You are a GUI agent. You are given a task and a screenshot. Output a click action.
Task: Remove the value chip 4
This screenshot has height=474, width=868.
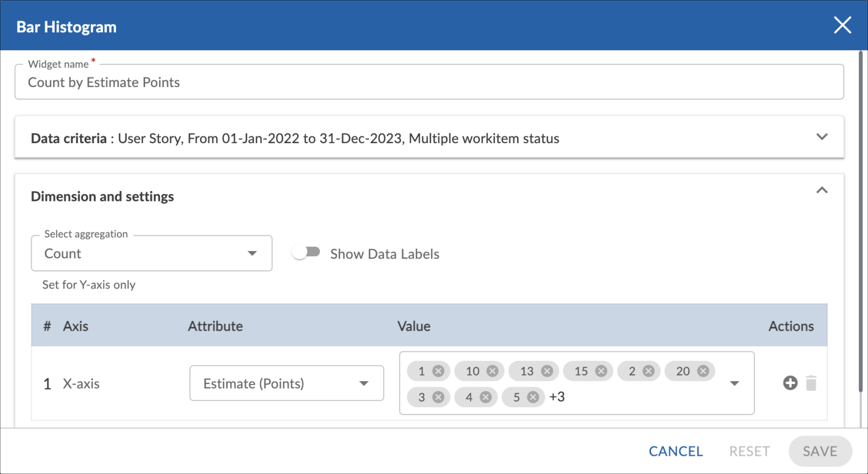(485, 397)
